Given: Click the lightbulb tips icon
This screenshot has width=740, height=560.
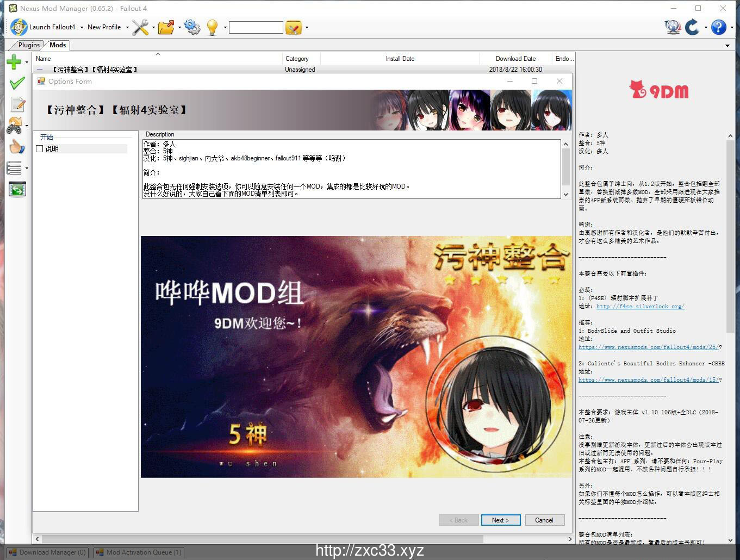Looking at the screenshot, I should point(212,27).
